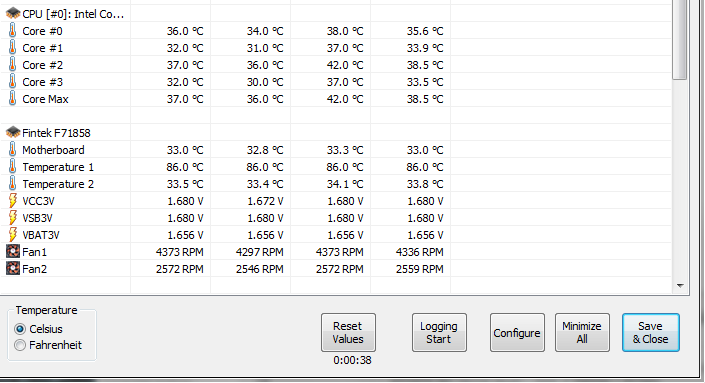Click the 4297 RPM minimum value for Fan1
This screenshot has width=705, height=383.
[x=259, y=252]
